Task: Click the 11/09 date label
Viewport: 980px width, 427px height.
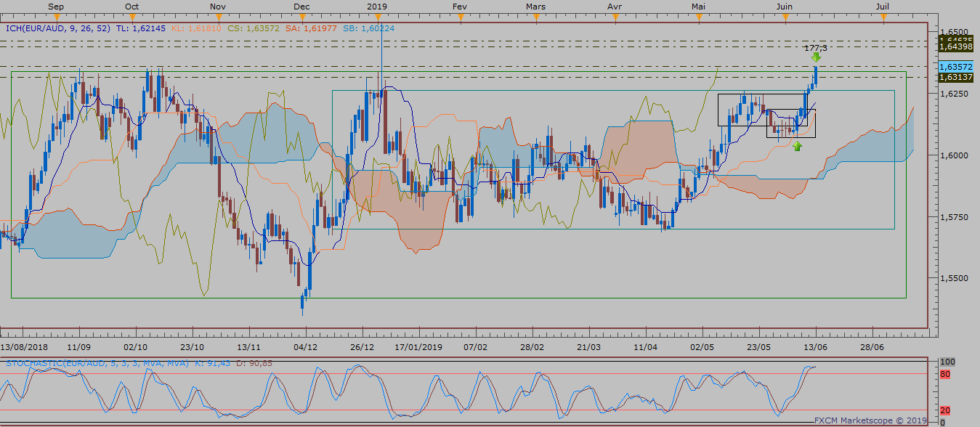Action: (79, 347)
